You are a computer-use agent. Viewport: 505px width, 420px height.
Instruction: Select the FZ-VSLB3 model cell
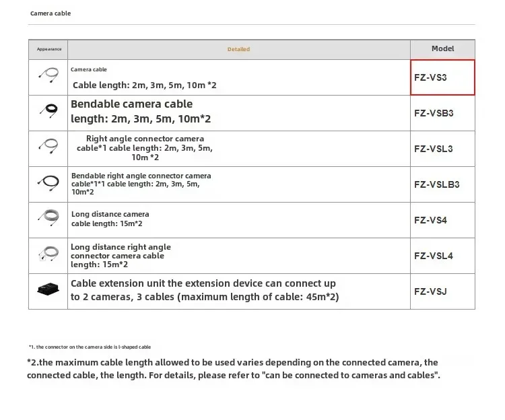pos(442,184)
